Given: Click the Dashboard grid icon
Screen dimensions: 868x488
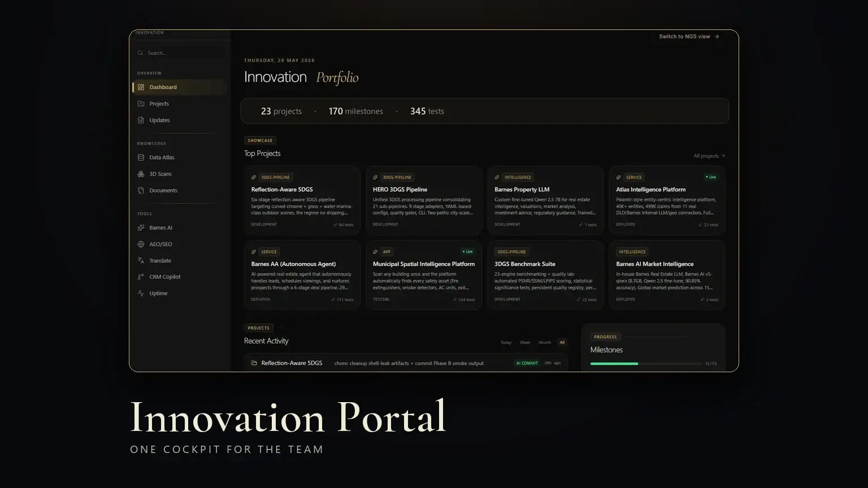Looking at the screenshot, I should 141,87.
